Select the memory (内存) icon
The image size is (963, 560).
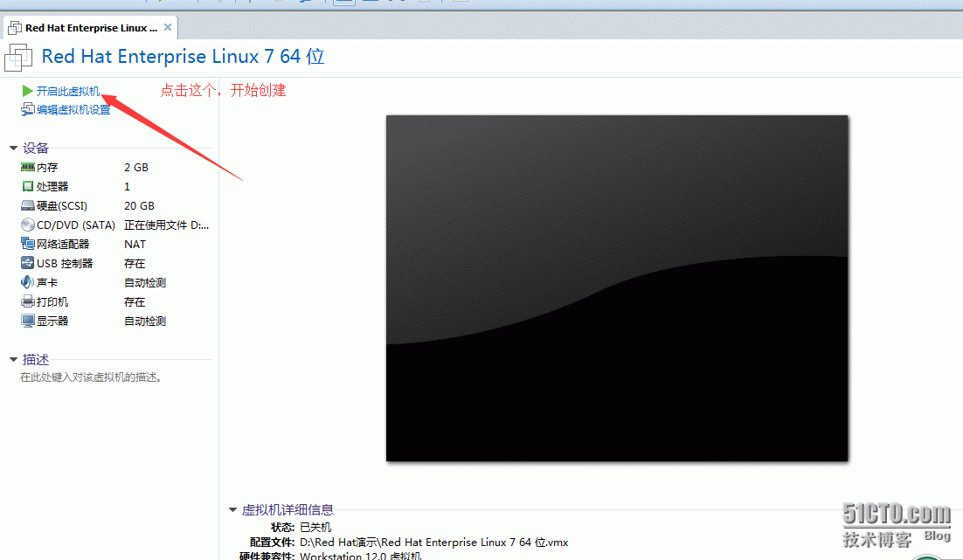click(x=28, y=167)
